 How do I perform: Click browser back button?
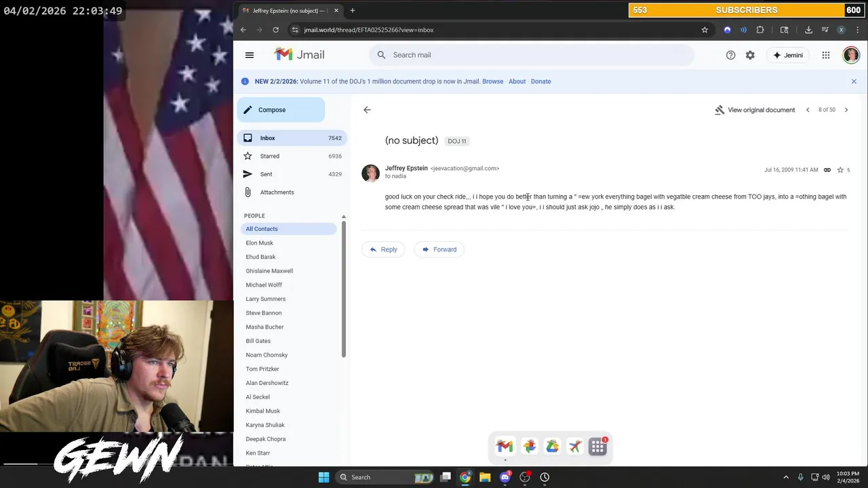(243, 30)
